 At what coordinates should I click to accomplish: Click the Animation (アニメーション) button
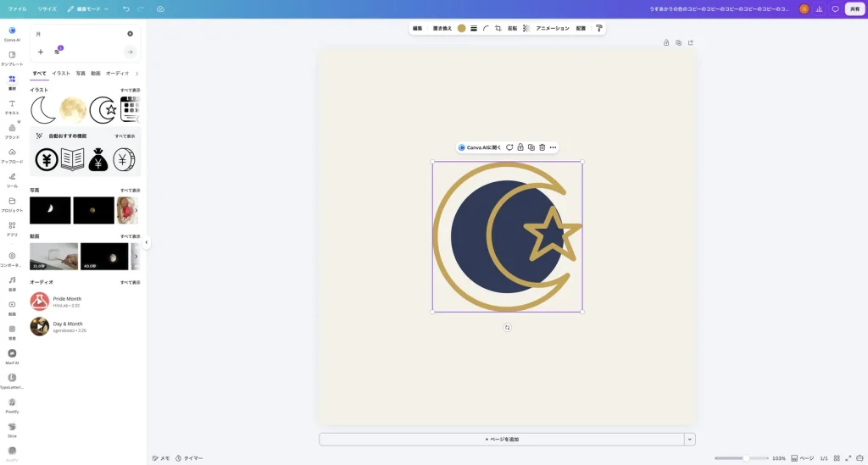tap(553, 28)
